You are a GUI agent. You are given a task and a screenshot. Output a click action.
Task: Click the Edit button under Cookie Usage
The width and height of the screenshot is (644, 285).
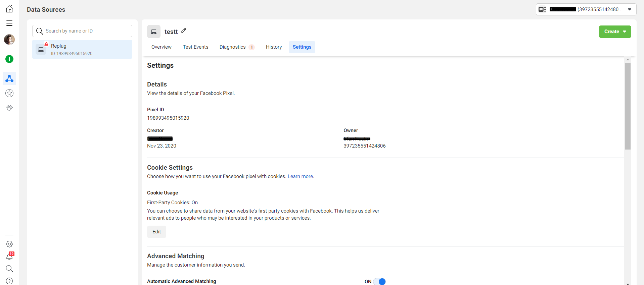click(156, 232)
